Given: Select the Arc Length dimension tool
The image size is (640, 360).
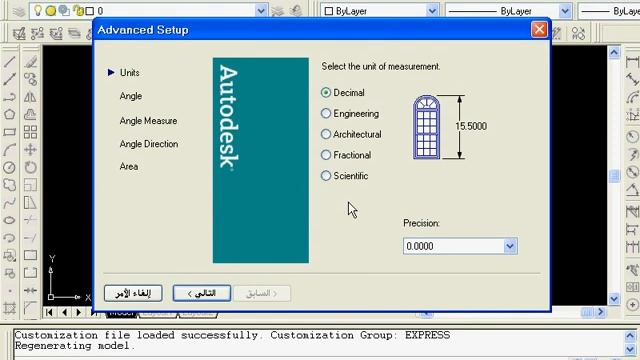Looking at the screenshot, I should point(632,98).
